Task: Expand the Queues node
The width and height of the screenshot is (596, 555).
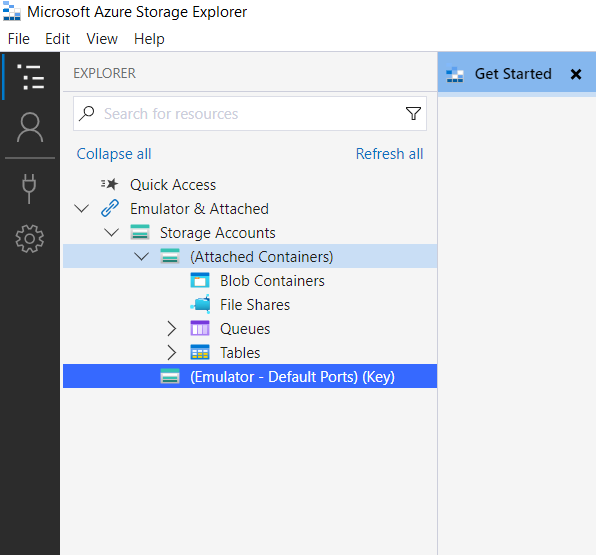Action: tap(172, 329)
